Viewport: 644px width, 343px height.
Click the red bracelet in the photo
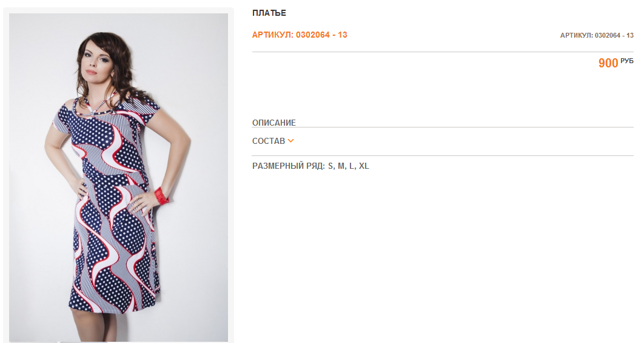pos(161,195)
